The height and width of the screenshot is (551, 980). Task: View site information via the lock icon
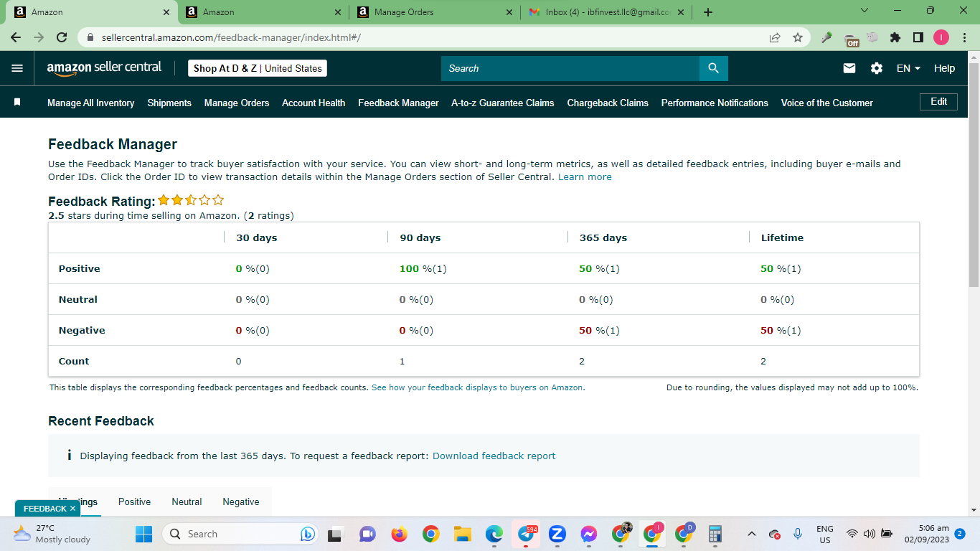(x=90, y=37)
